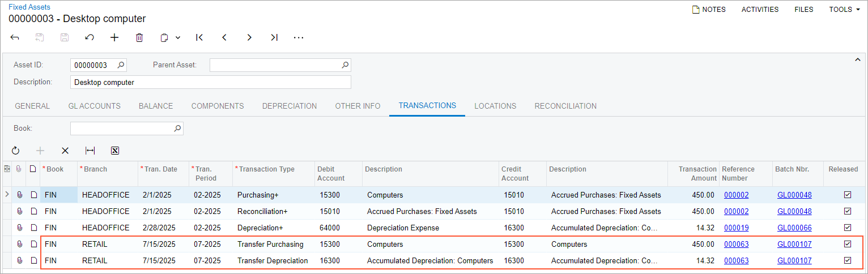868x274 pixels.
Task: Click the Fixed Assets breadcrumb link
Action: [29, 7]
